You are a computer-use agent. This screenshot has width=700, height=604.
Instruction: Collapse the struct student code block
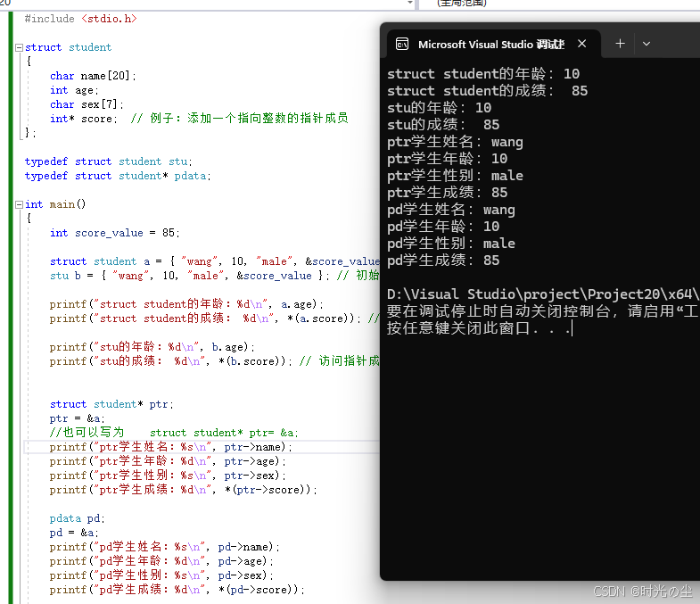(x=19, y=47)
